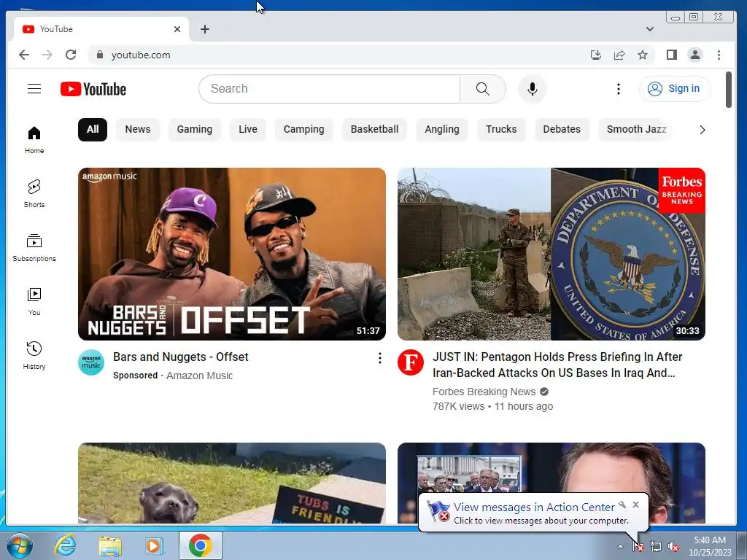This screenshot has height=560, width=747.
Task: Start voice search with microphone icon
Action: [532, 88]
